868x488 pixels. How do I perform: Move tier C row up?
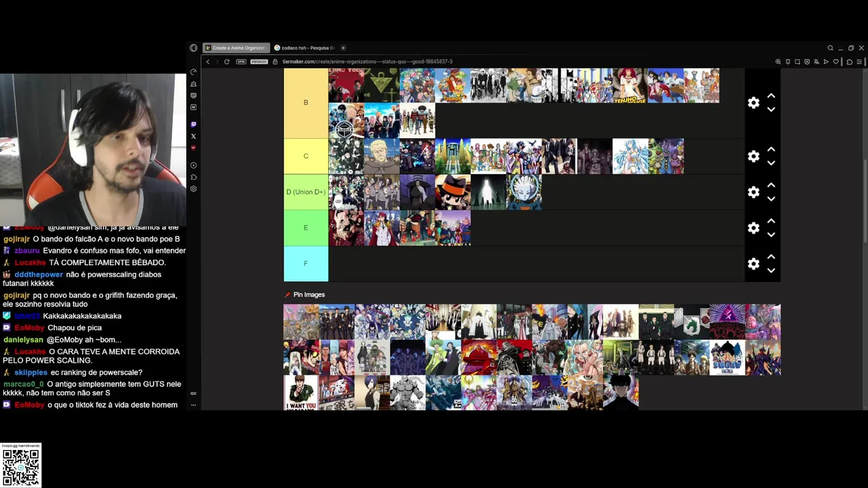[771, 150]
